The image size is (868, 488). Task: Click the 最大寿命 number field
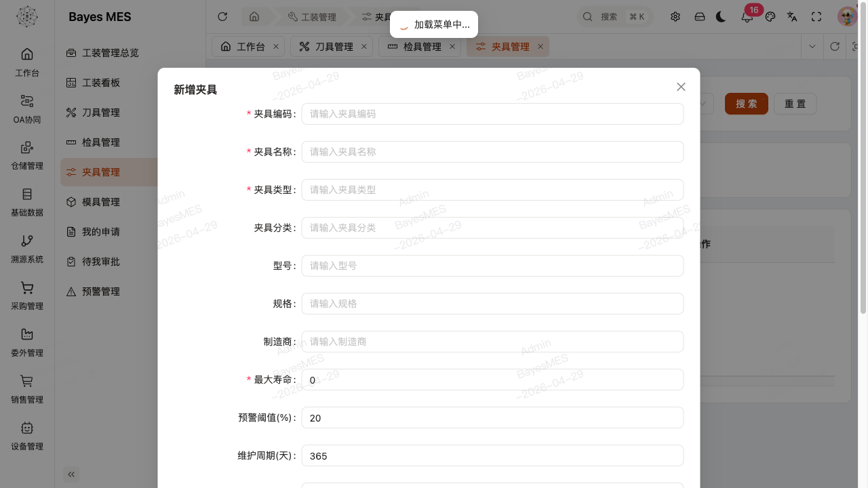492,380
